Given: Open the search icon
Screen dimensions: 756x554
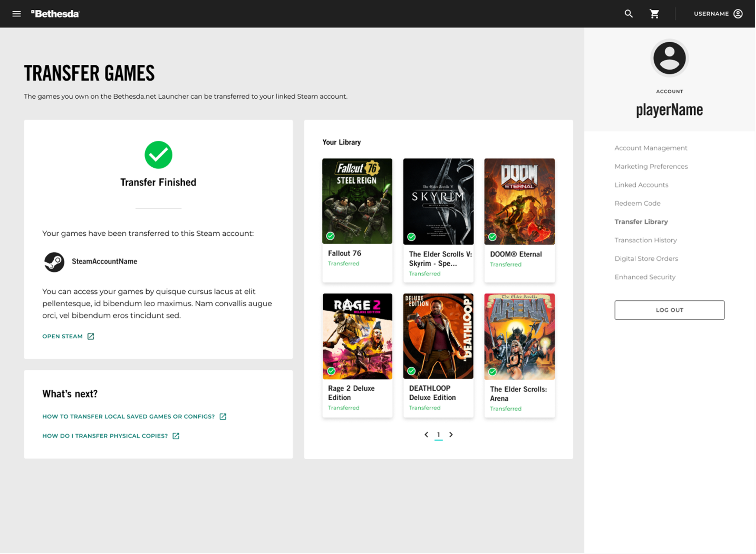Looking at the screenshot, I should [x=629, y=14].
